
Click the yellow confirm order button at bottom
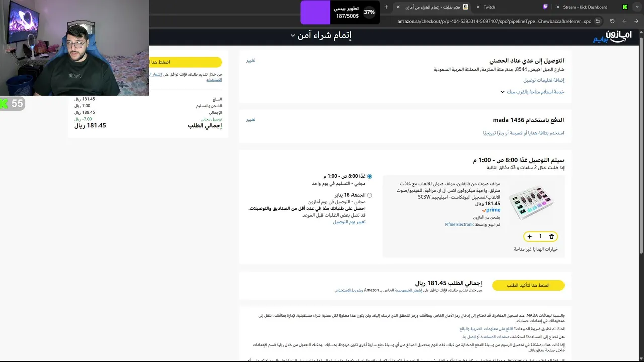[528, 285]
